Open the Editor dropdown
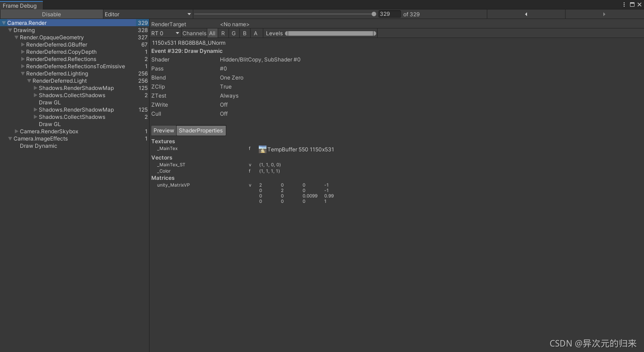Viewport: 644px width, 352px height. (x=148, y=14)
